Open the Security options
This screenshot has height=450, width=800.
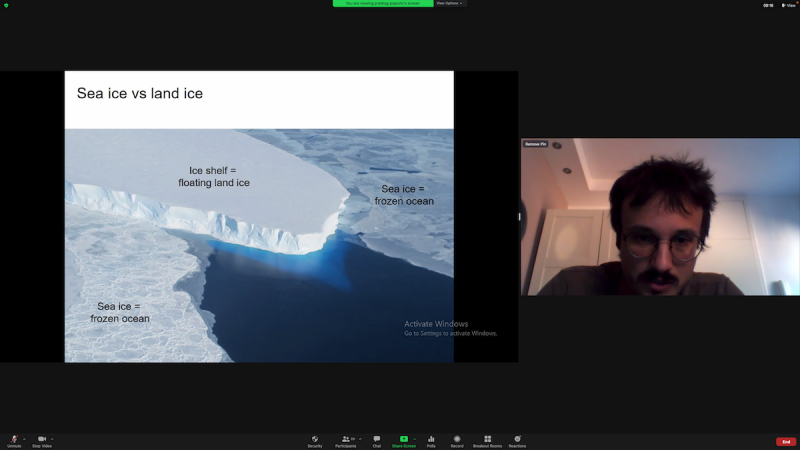[315, 440]
